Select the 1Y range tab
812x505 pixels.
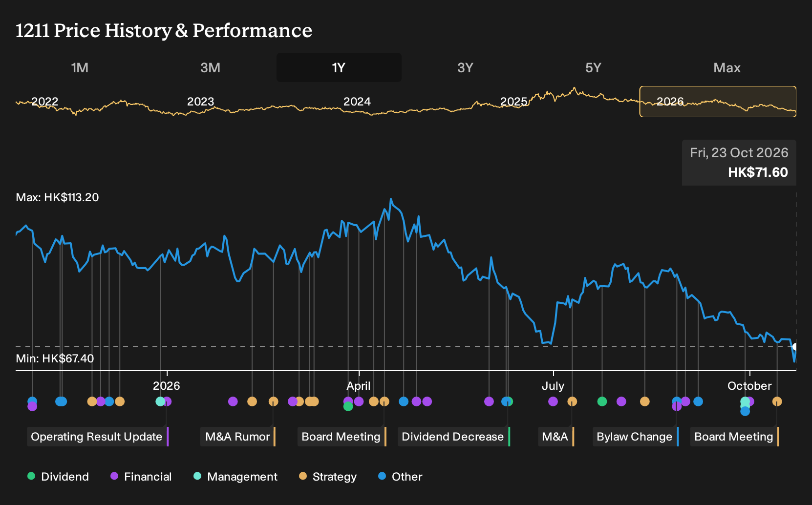[339, 67]
